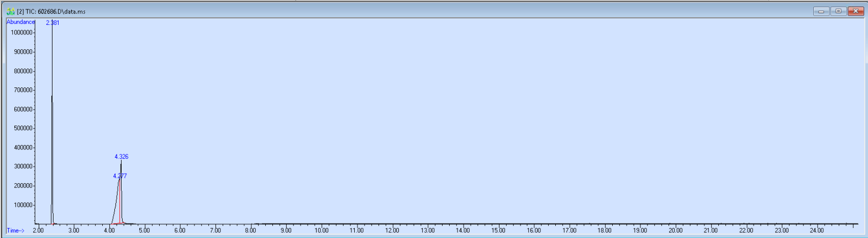Viewport: 868px width, 238px height.
Task: Click the 500000 abundance tick value
Action: click(x=23, y=128)
